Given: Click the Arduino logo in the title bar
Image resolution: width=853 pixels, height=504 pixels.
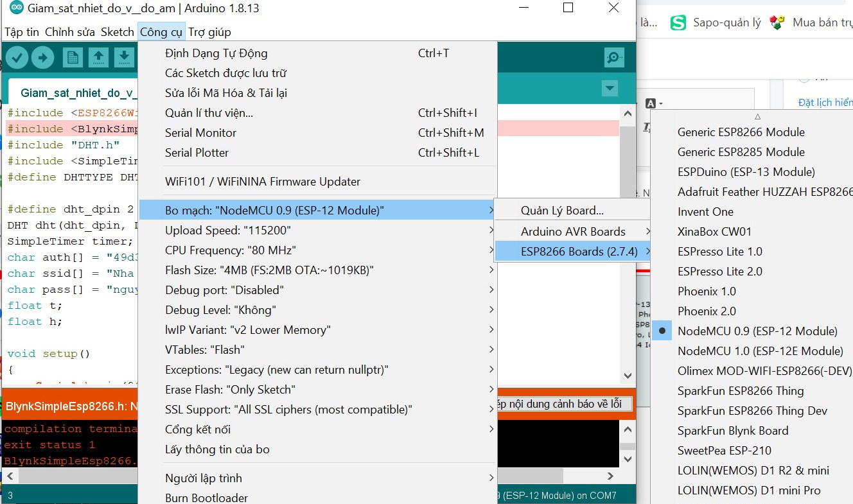Looking at the screenshot, I should [x=17, y=8].
